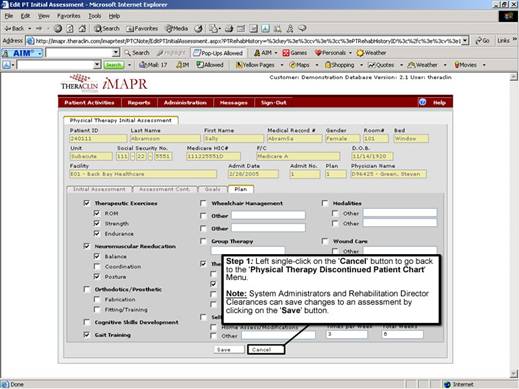Toggle Gait Training checkbox
Viewport: 519px width, 389px height.
tap(87, 335)
